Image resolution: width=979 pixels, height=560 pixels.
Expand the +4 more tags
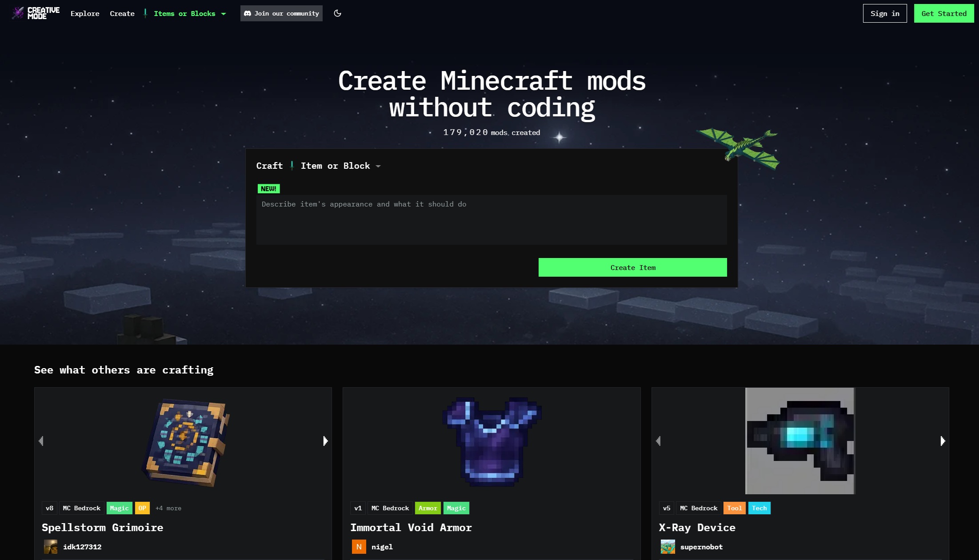[168, 508]
